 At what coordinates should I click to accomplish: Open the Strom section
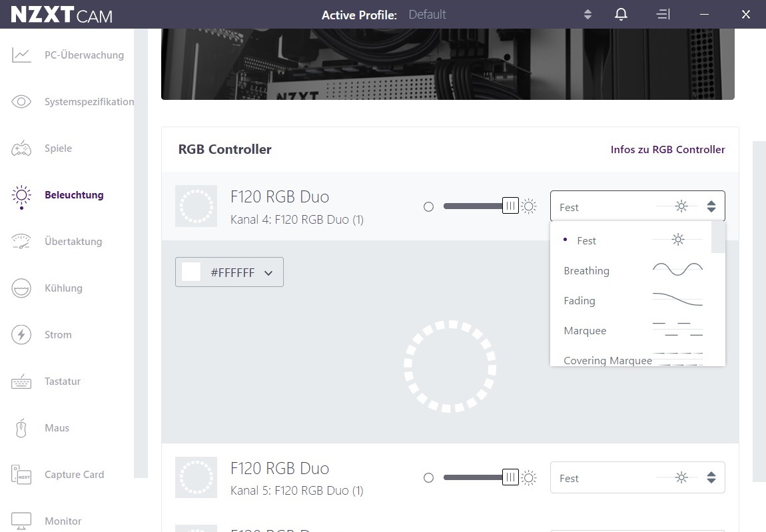coord(58,335)
